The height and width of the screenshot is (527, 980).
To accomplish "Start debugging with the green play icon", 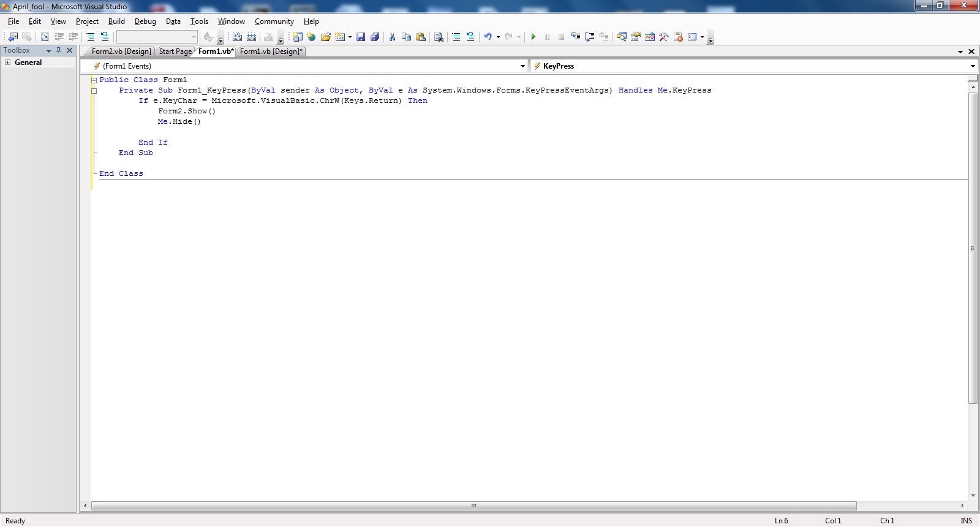I will coord(533,37).
